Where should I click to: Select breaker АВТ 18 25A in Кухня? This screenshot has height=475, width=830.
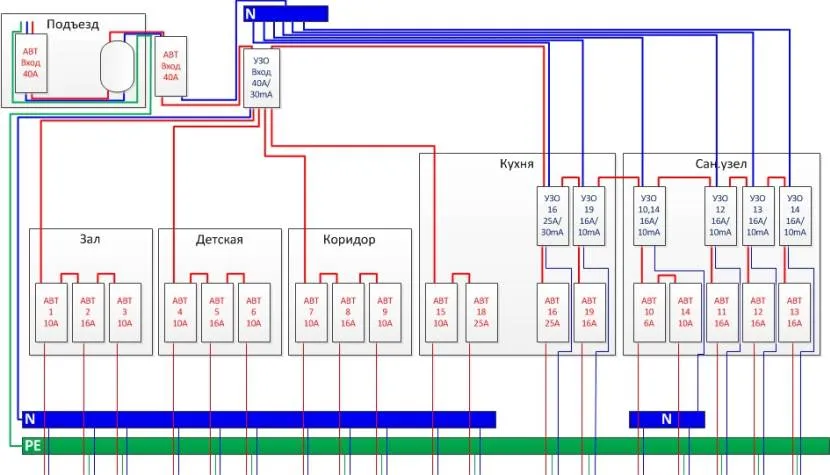tap(481, 313)
